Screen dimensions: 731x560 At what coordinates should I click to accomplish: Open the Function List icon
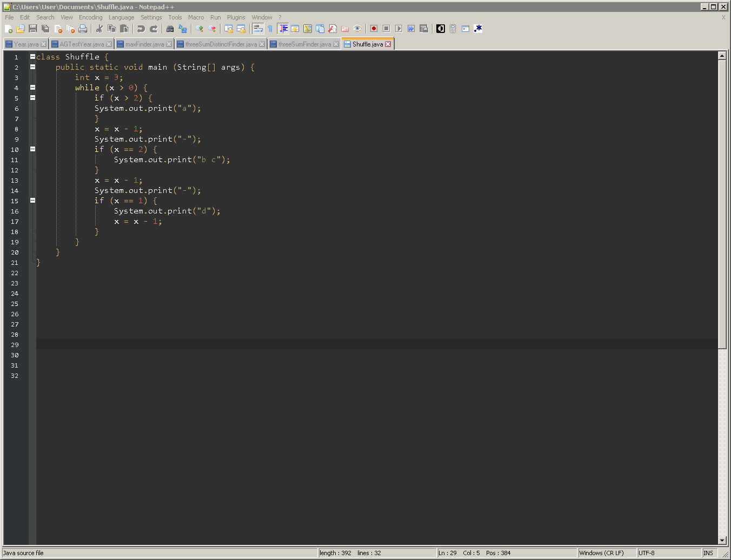click(x=333, y=29)
